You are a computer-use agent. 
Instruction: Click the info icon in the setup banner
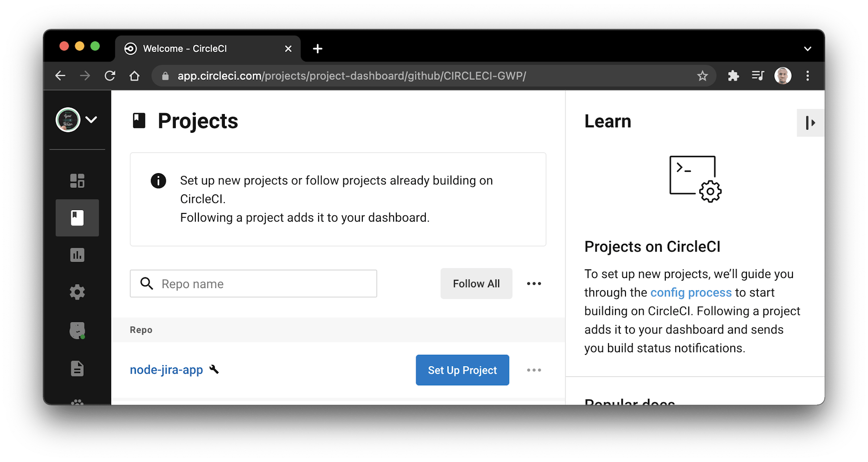click(158, 180)
